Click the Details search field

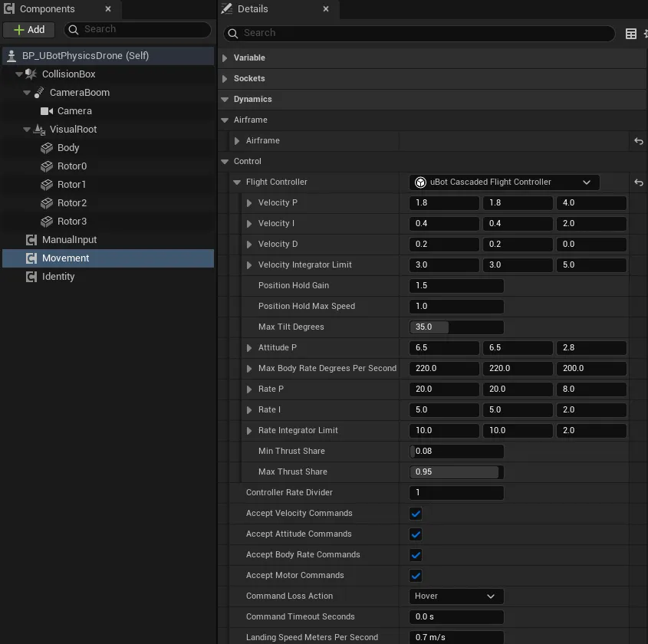tap(419, 33)
